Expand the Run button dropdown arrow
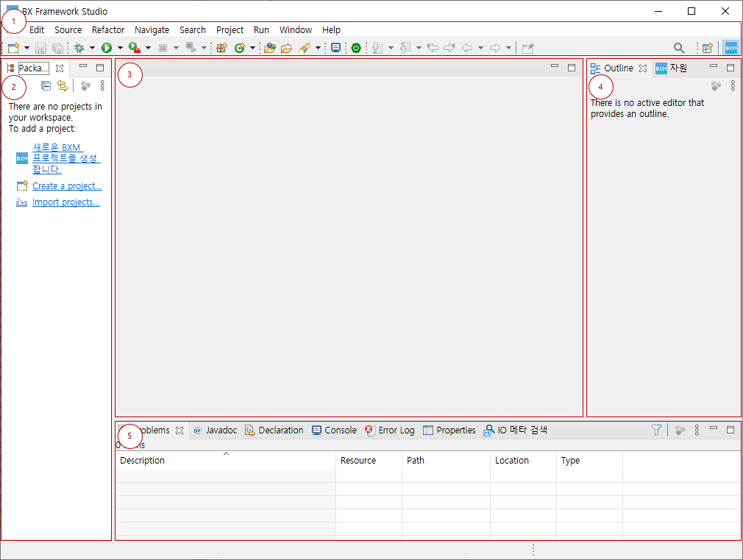The width and height of the screenshot is (743, 560). click(x=120, y=48)
